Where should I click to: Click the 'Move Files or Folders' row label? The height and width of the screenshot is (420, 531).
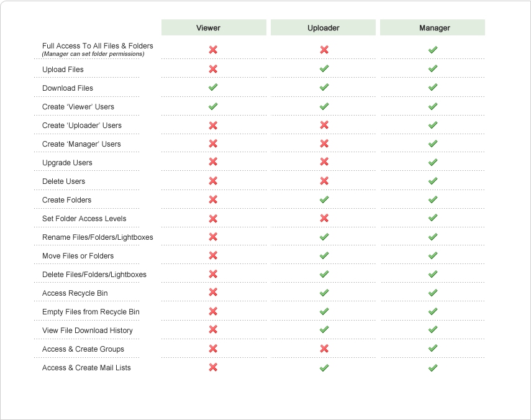[78, 256]
